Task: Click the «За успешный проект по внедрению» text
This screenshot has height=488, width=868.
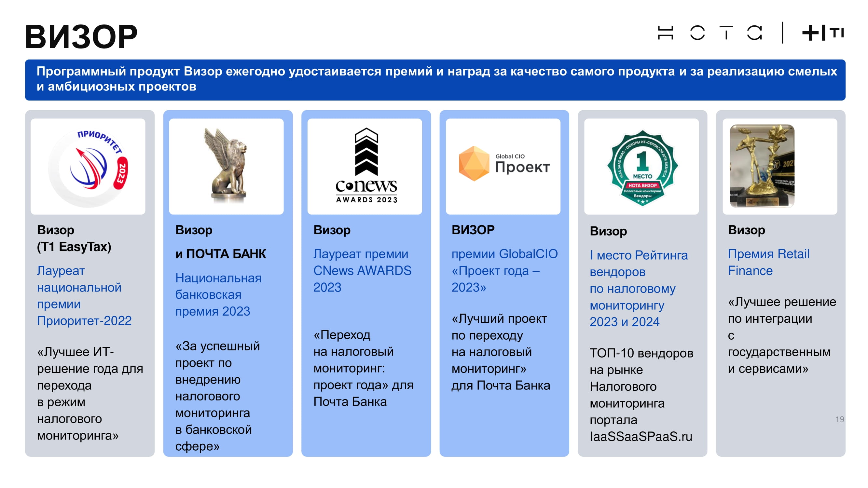Action: point(217,396)
